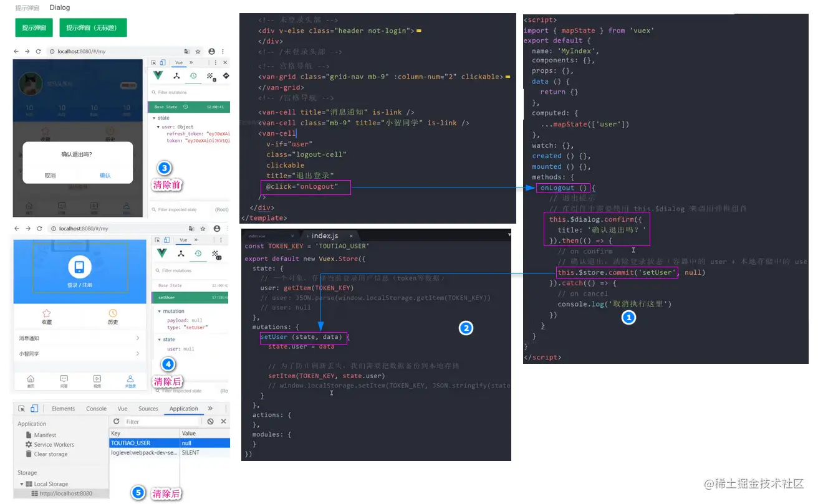Select http://localhost:8080 under Local Storage

[x=62, y=493]
